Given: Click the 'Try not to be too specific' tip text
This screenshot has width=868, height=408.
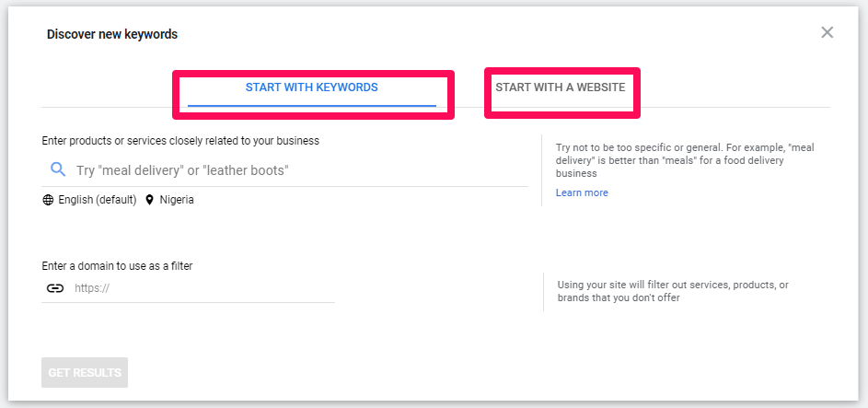Looking at the screenshot, I should pos(685,159).
